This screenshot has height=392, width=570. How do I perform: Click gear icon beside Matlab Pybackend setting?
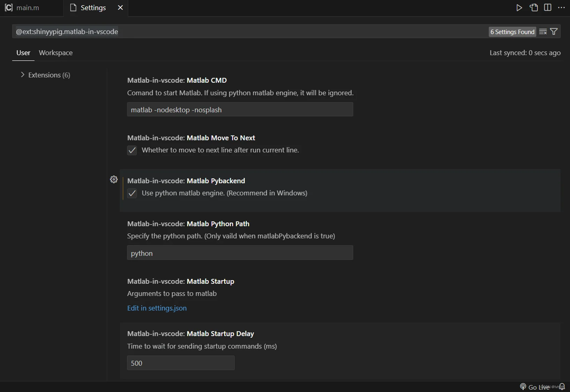[114, 179]
